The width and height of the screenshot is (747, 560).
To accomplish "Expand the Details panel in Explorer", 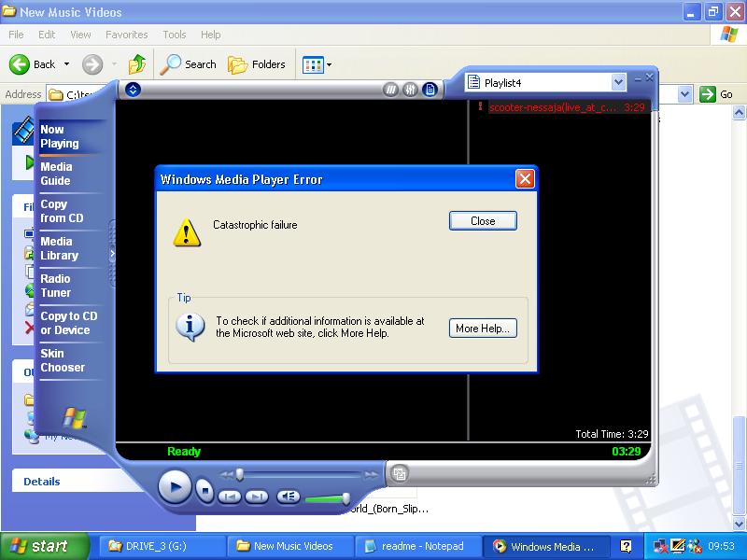I will [42, 482].
